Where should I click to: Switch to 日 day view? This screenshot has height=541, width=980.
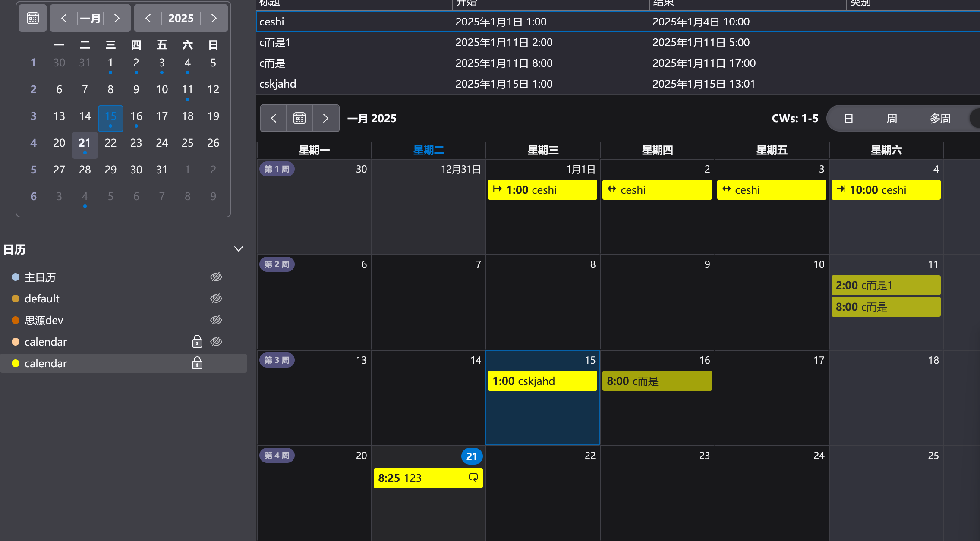coord(848,119)
